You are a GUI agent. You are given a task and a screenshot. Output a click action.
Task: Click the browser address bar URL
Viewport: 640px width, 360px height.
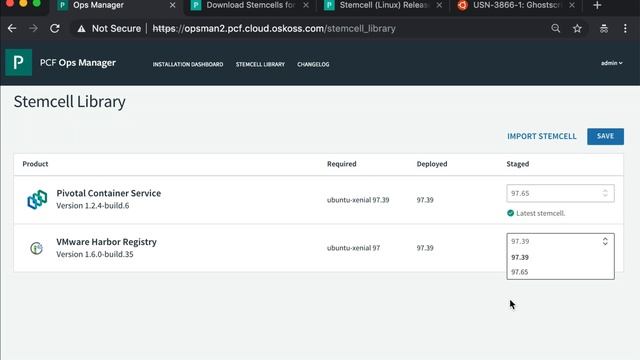click(x=274, y=29)
